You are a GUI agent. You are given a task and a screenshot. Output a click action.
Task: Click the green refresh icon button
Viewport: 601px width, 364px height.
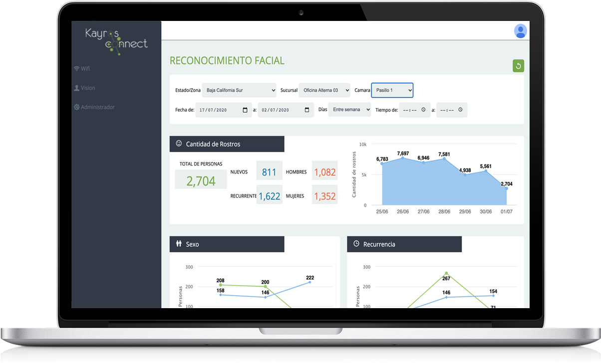point(518,66)
